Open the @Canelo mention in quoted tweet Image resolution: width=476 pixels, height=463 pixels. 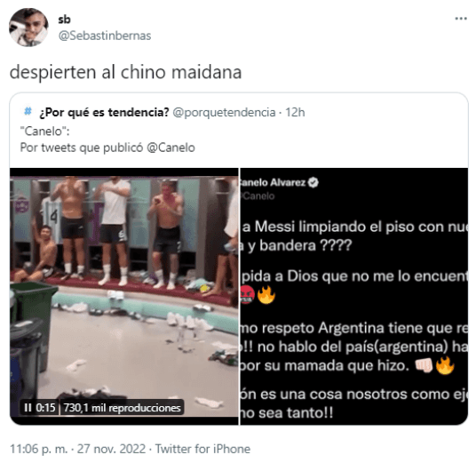[171, 148]
